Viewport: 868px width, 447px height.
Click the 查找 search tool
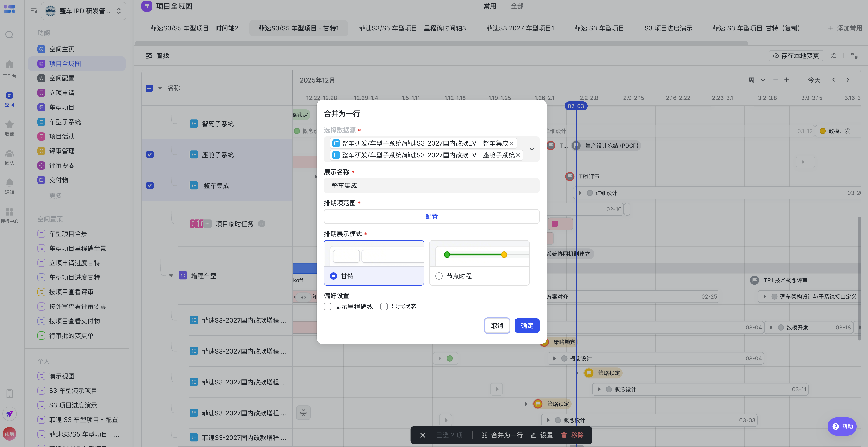pyautogui.click(x=157, y=55)
